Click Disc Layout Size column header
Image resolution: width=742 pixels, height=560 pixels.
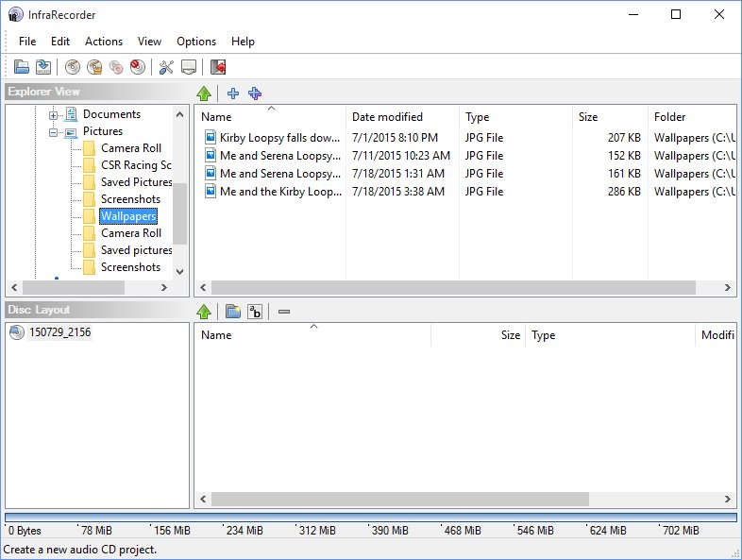coord(478,334)
